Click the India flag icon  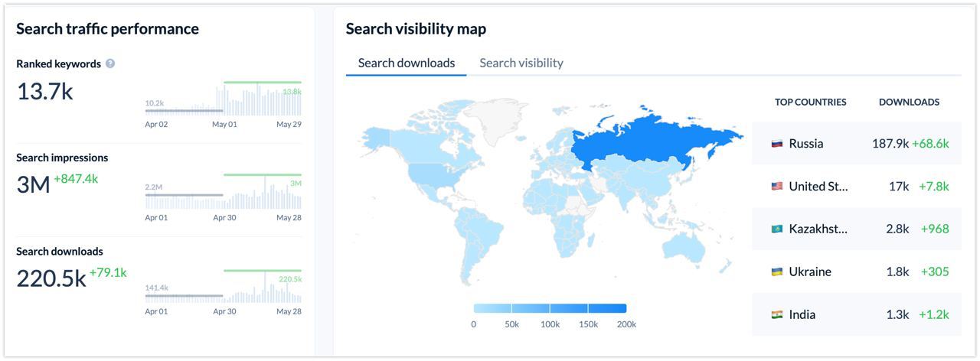777,315
